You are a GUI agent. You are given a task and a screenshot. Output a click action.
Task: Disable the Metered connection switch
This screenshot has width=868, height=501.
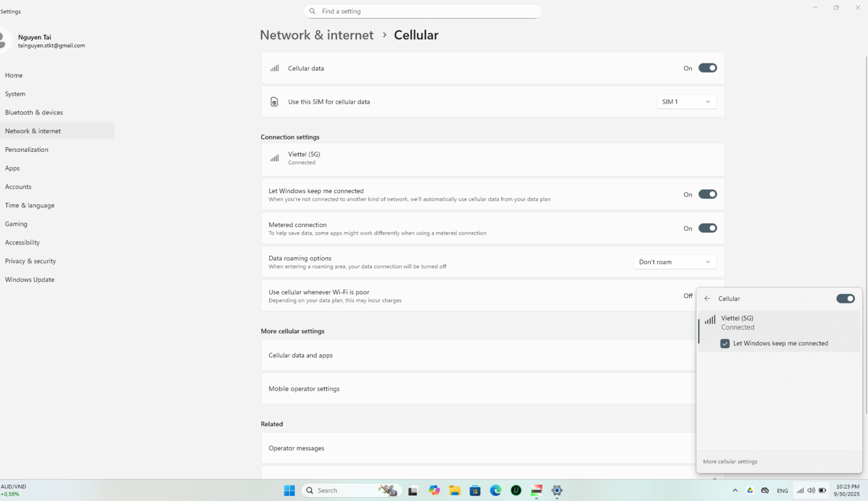[707, 228]
